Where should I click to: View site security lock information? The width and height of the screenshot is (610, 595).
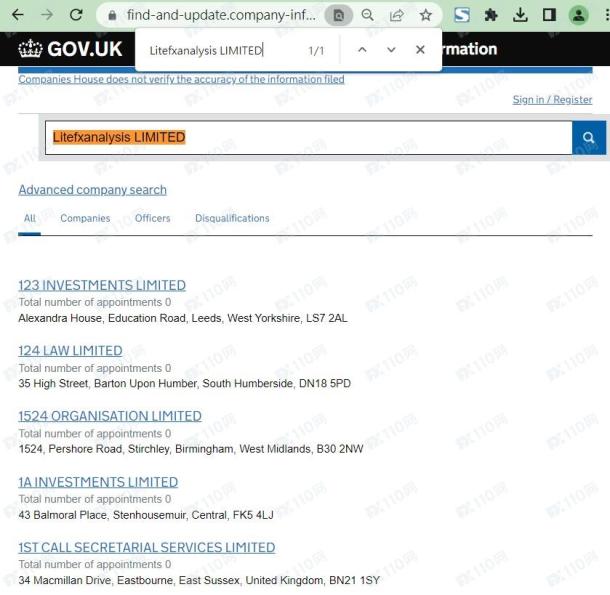[112, 16]
